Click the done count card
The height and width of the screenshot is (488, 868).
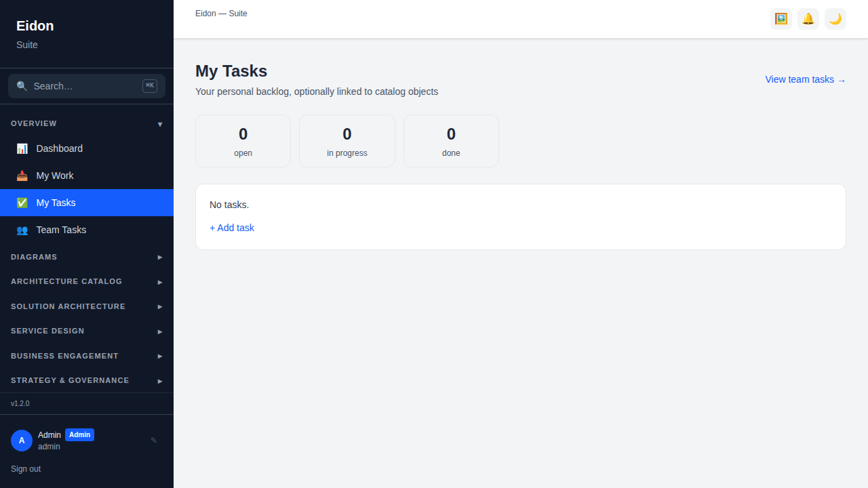451,141
